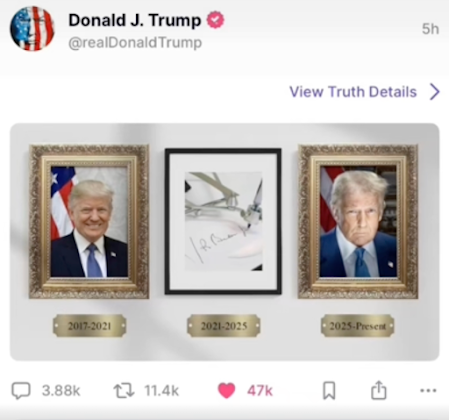The image size is (449, 420).
Task: Open portrait above the 2025-Present plaque
Action: click(x=358, y=221)
